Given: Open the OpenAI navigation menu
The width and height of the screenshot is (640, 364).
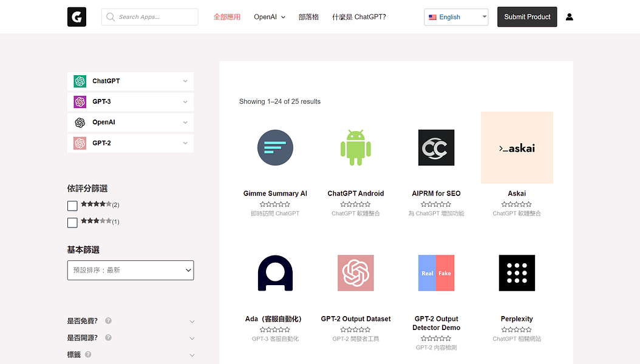Looking at the screenshot, I should (270, 17).
